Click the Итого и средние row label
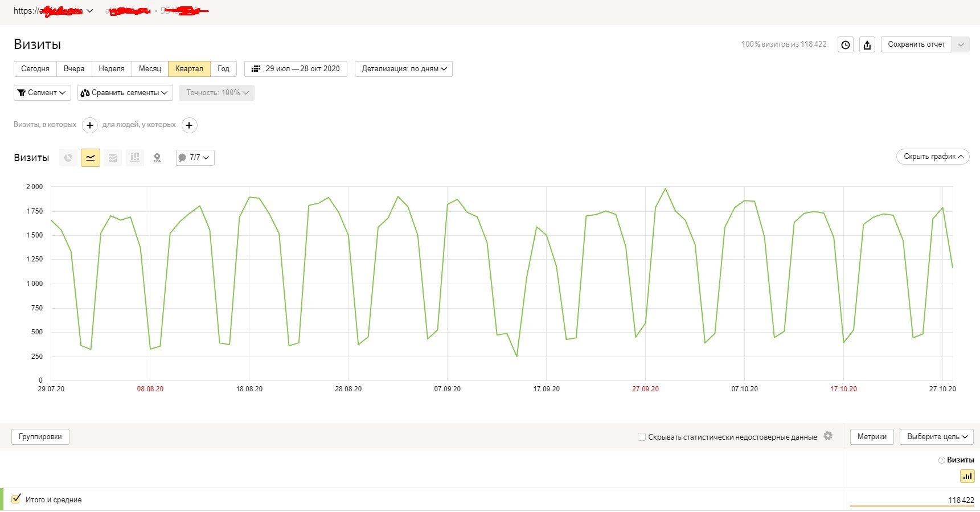 (x=54, y=500)
